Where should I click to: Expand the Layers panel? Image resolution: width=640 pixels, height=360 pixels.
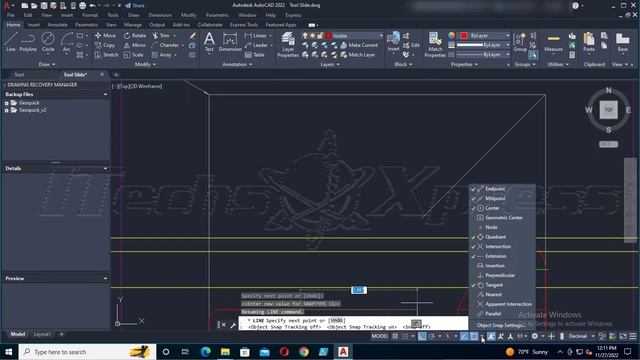(330, 64)
